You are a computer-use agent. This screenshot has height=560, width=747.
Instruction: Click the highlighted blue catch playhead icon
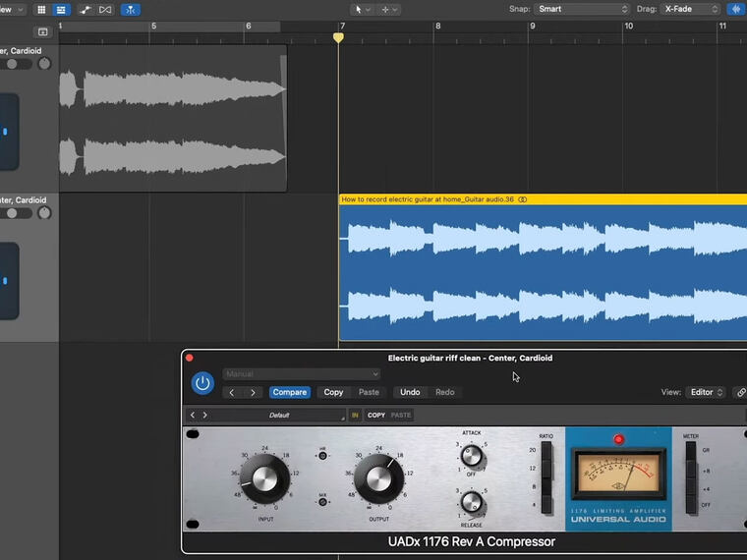[x=131, y=9]
